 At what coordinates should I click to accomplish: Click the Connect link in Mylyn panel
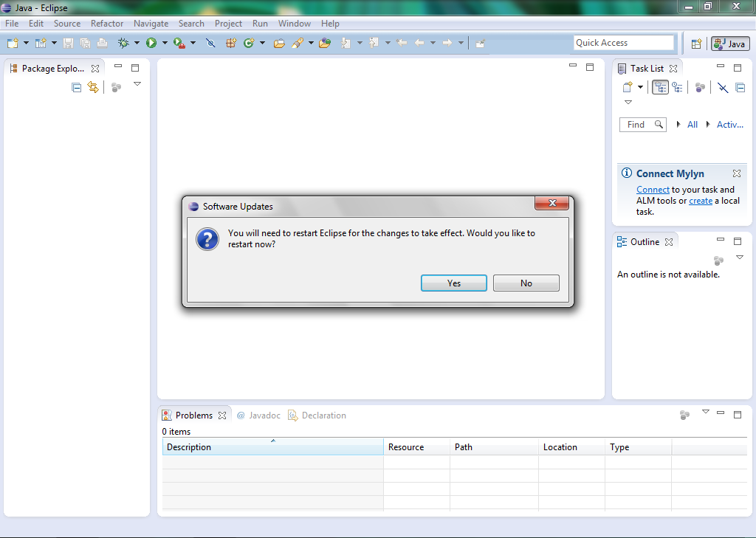point(653,190)
